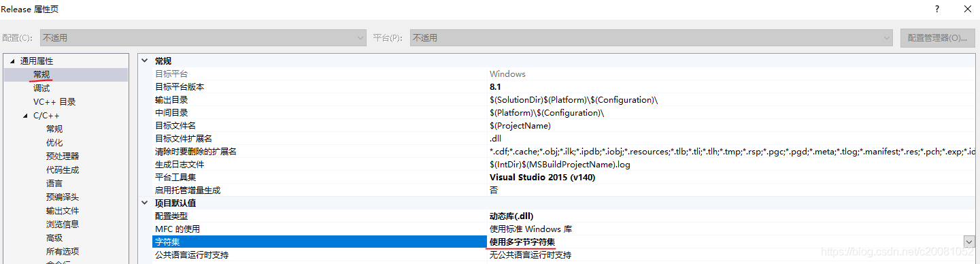Click the 8.1 platform version value

[x=495, y=86]
